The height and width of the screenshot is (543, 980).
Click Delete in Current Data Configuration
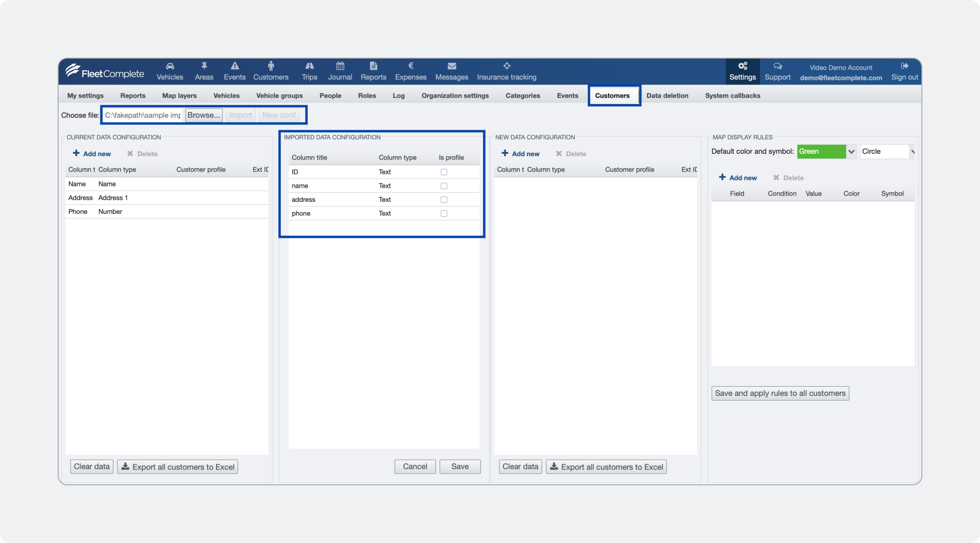(142, 154)
